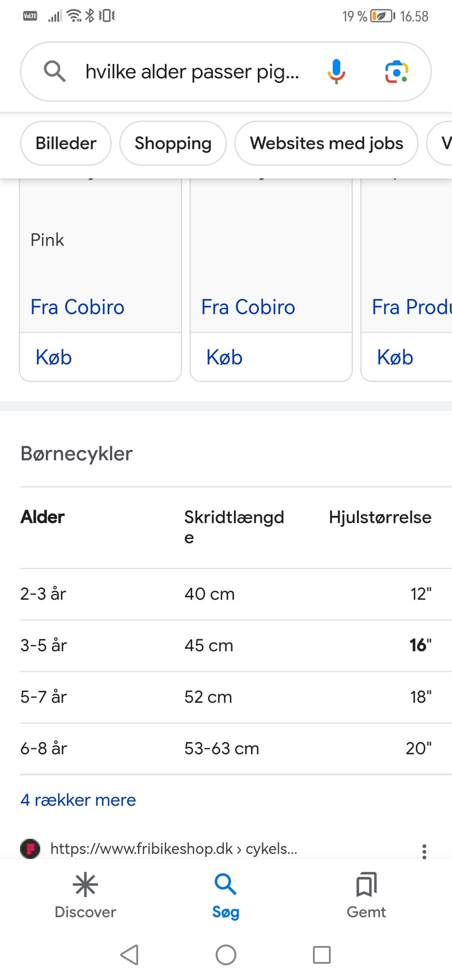Image resolution: width=452 pixels, height=980 pixels.
Task: Filter results by Shopping
Action: click(173, 143)
